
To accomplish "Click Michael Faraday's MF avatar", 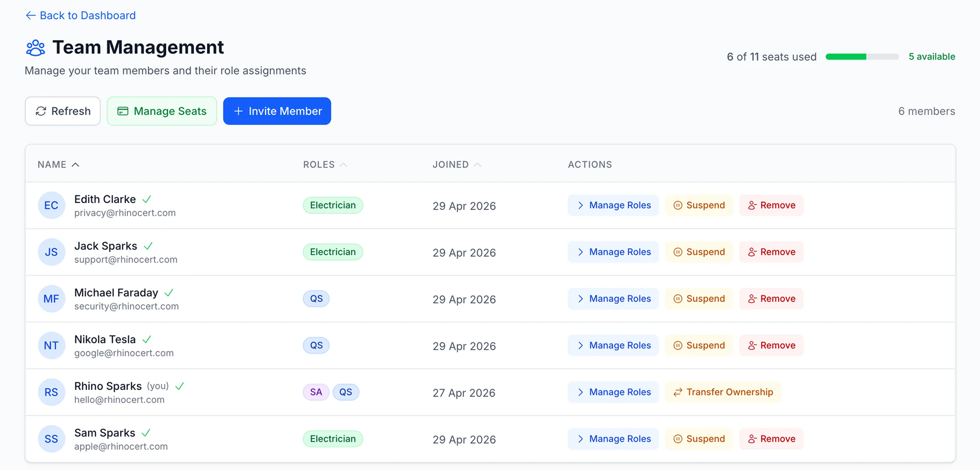I will [x=51, y=299].
